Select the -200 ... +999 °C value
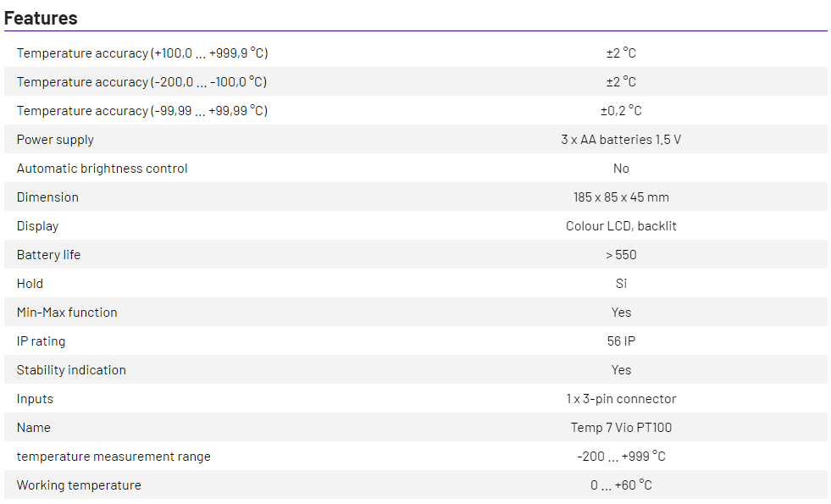Image resolution: width=831 pixels, height=504 pixels. pos(620,457)
